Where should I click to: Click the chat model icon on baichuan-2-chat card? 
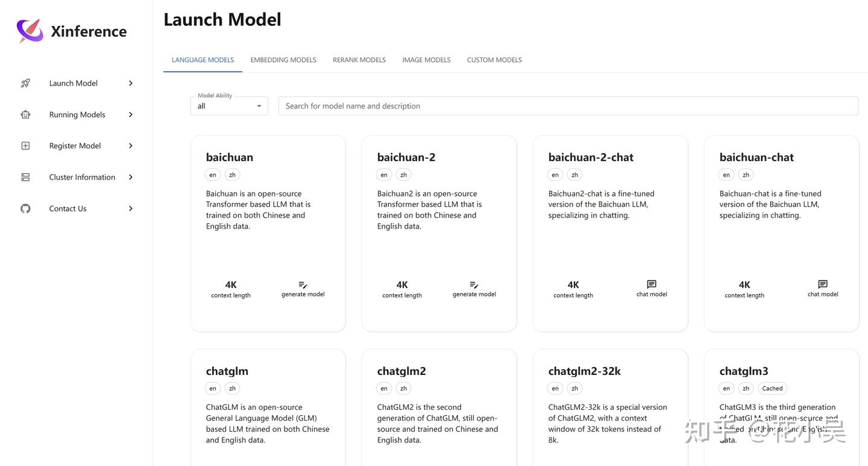pos(652,284)
